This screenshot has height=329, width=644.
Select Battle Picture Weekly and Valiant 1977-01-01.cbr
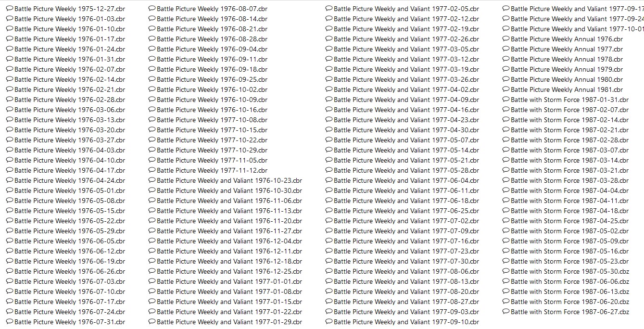click(229, 281)
